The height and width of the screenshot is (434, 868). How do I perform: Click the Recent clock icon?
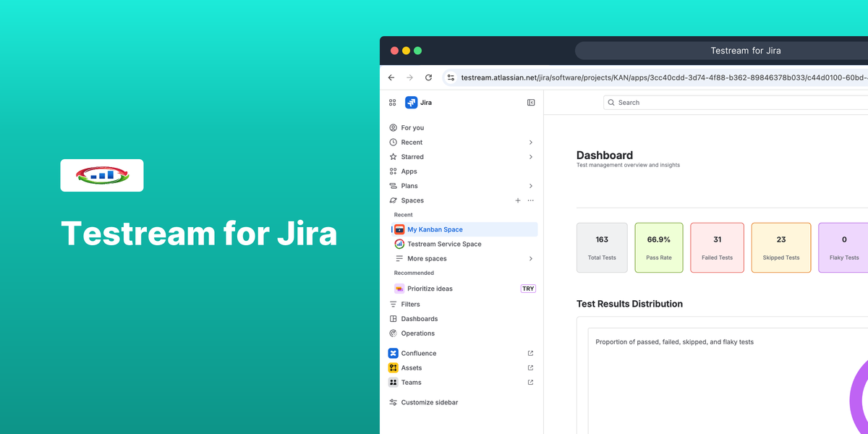(x=393, y=142)
